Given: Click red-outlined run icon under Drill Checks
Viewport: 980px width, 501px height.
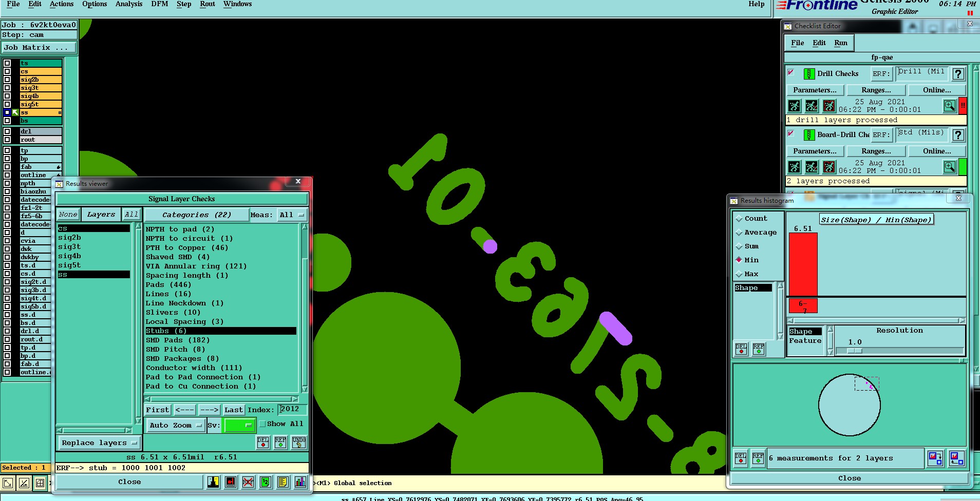Looking at the screenshot, I should (x=829, y=106).
